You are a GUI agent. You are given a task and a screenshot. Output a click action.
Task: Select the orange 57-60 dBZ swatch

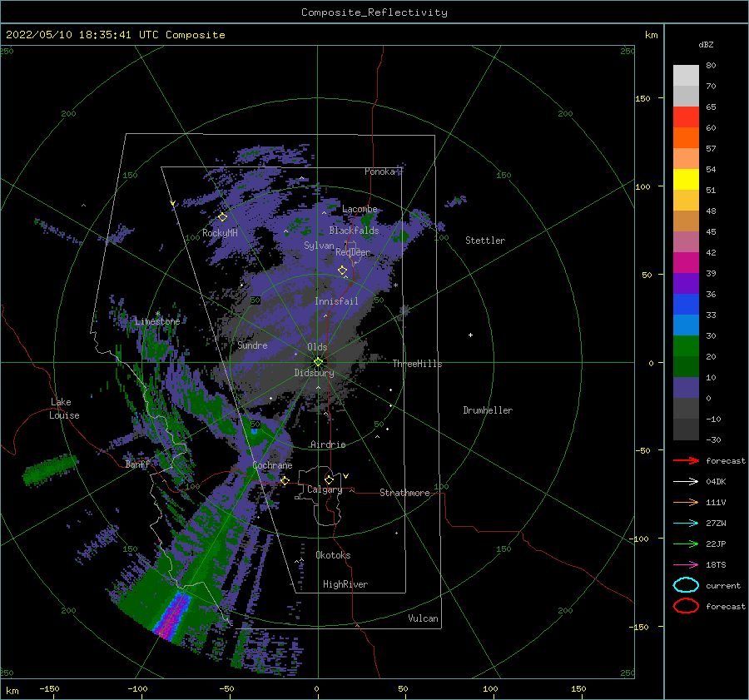pos(686,138)
